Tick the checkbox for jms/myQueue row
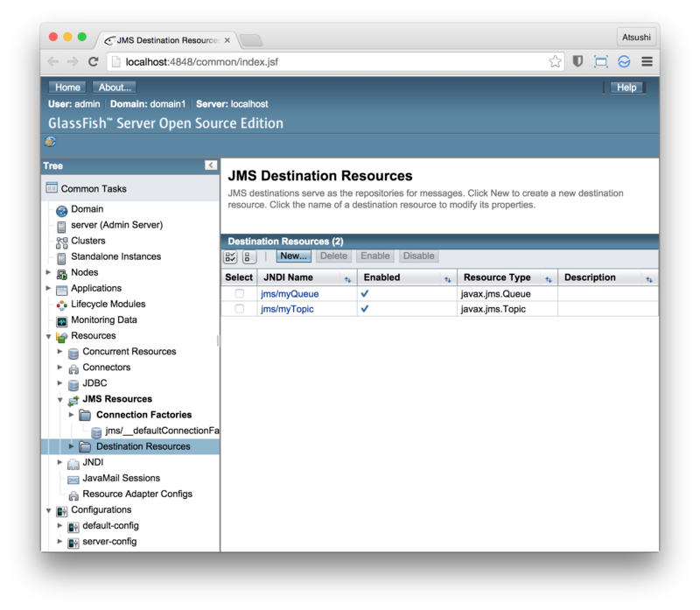Image resolution: width=700 pixels, height=610 pixels. click(240, 294)
